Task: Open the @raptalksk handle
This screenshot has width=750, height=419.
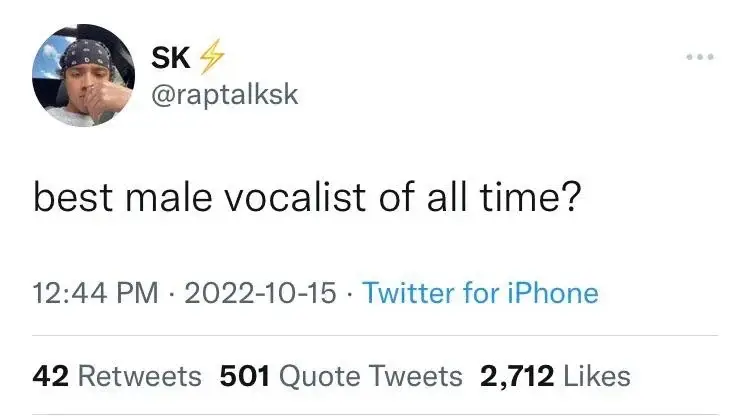Action: click(225, 94)
